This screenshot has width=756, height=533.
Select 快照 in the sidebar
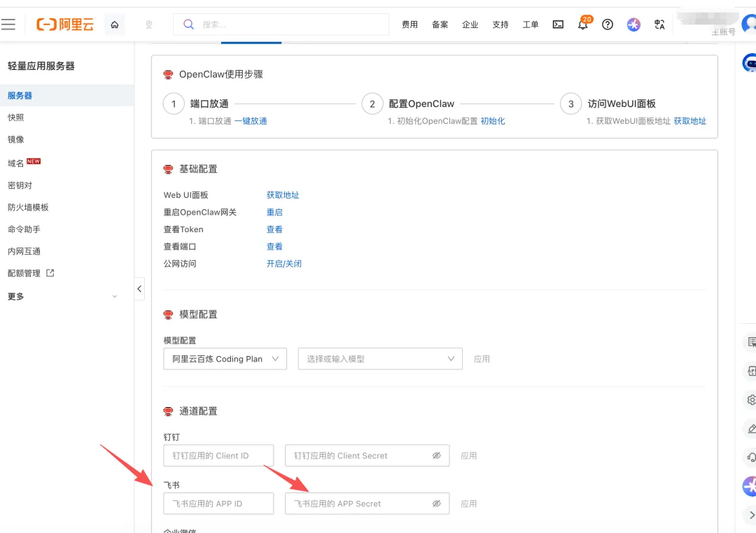16,117
